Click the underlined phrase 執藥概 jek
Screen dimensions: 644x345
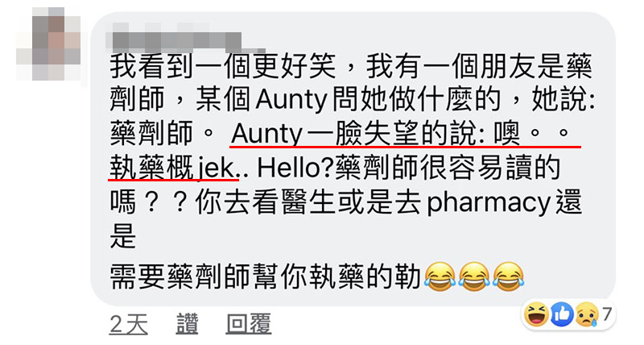(x=172, y=168)
